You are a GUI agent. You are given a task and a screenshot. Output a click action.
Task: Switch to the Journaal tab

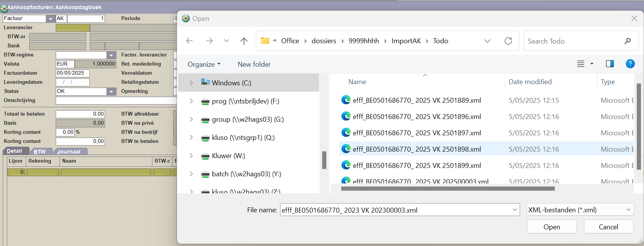pyautogui.click(x=69, y=152)
